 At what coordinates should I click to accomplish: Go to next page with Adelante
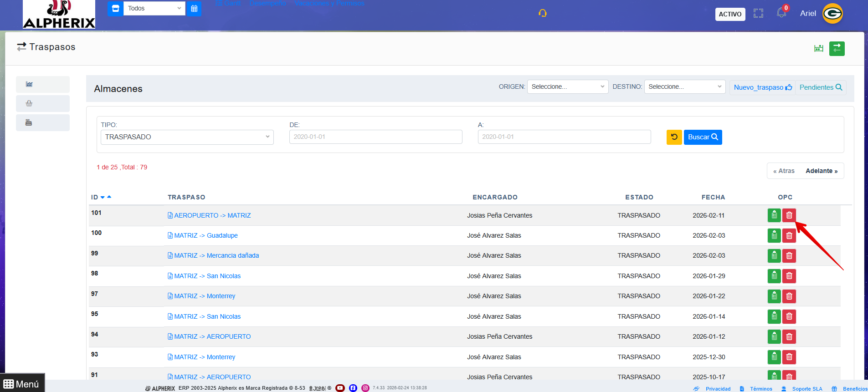coord(821,171)
